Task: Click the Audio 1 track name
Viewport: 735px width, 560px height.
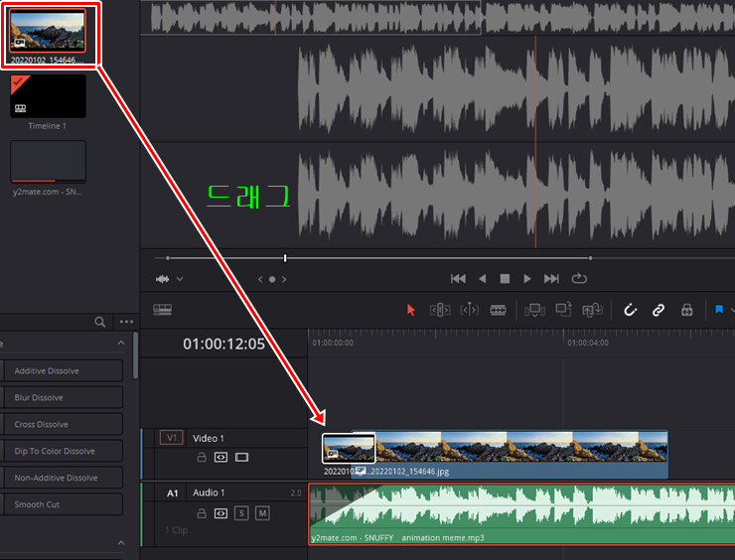Action: pyautogui.click(x=209, y=492)
